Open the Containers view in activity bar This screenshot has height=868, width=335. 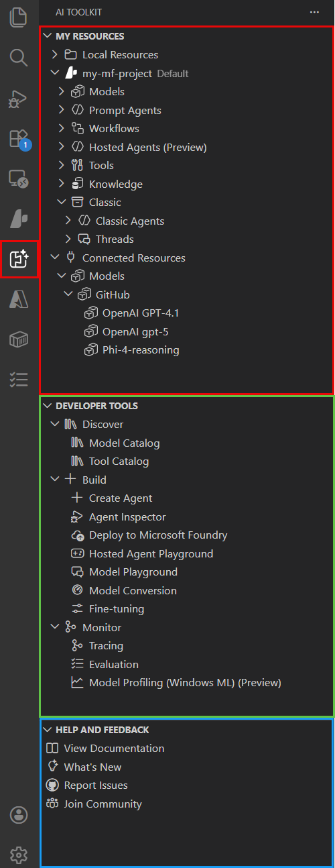click(19, 340)
